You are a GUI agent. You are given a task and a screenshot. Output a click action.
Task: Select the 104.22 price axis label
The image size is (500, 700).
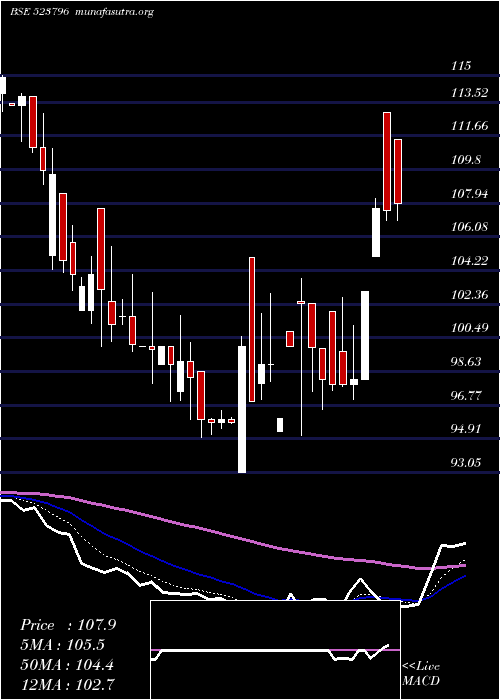click(x=470, y=261)
